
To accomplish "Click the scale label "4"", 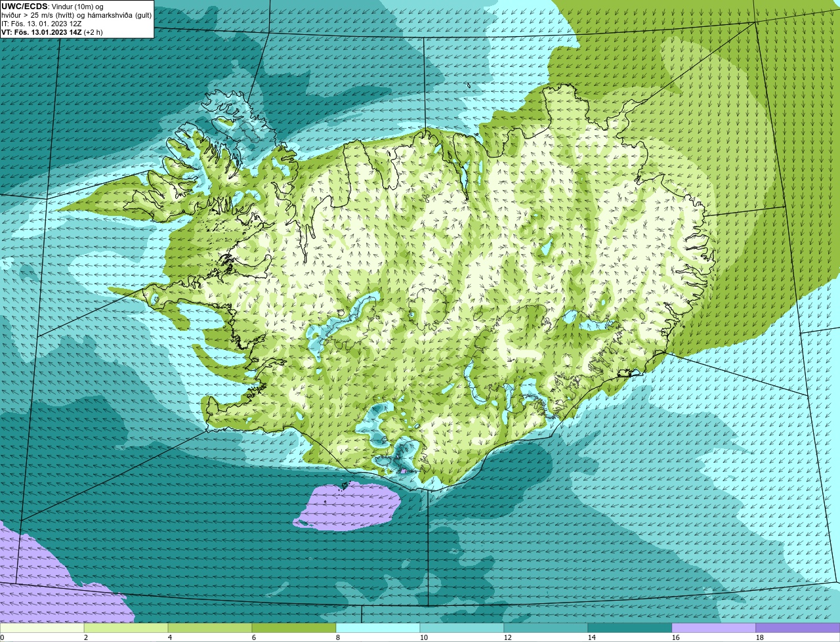I will point(170,637).
